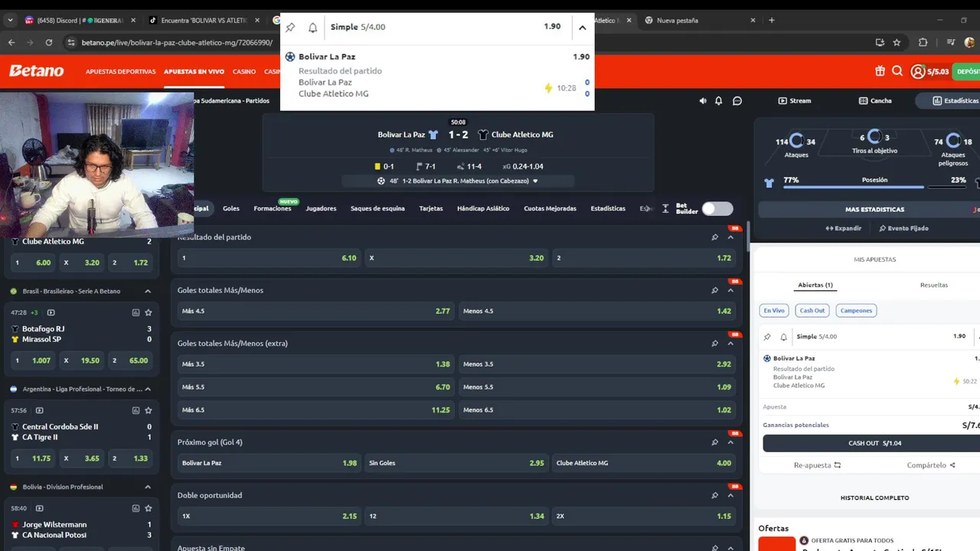The height and width of the screenshot is (551, 980).
Task: Expand the 48' goal event dropdown
Action: 535,181
